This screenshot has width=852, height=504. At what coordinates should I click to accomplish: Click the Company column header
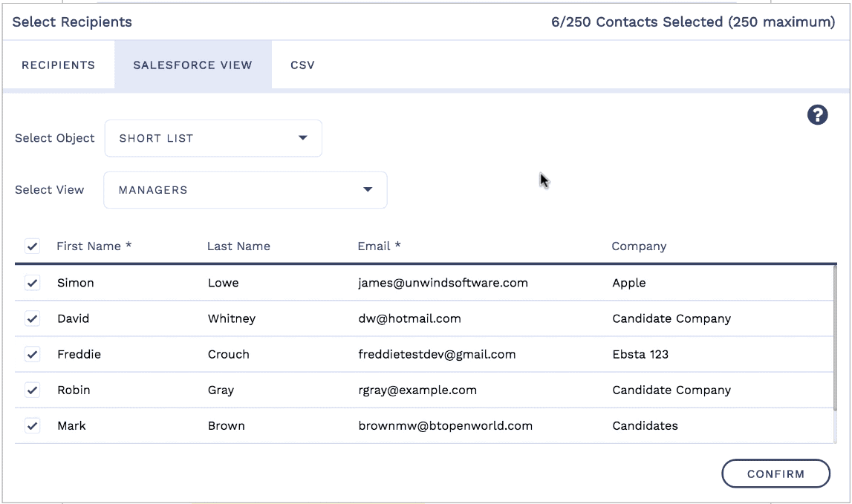pyautogui.click(x=638, y=246)
